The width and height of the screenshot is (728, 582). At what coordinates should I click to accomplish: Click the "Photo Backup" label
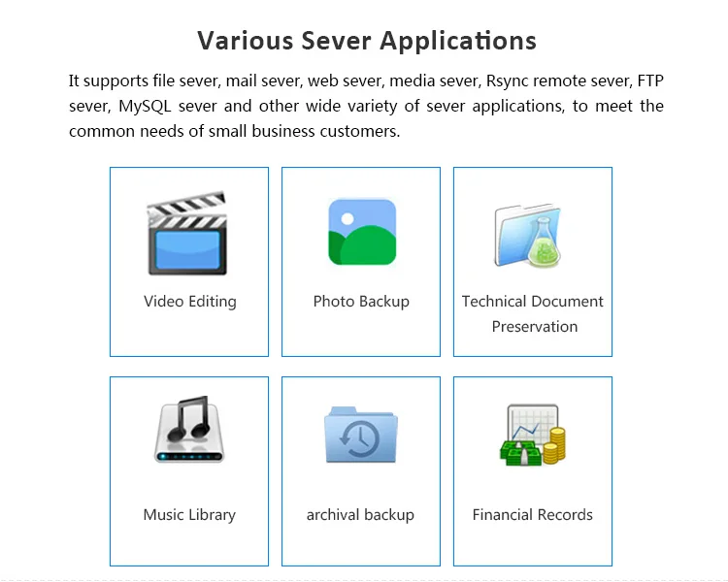point(361,302)
